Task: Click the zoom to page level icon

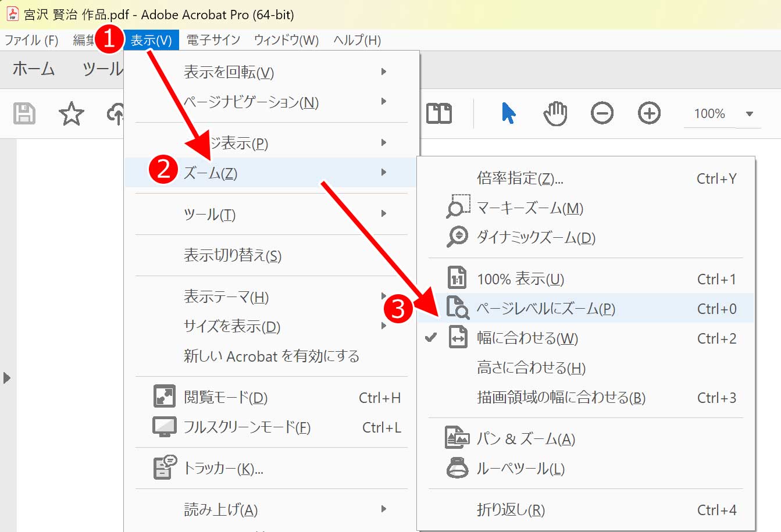Action: point(458,308)
